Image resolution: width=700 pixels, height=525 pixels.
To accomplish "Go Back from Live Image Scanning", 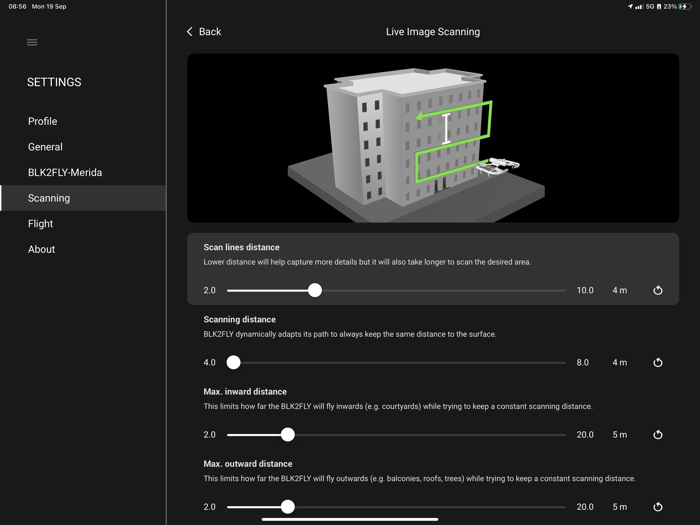I will pos(204,32).
